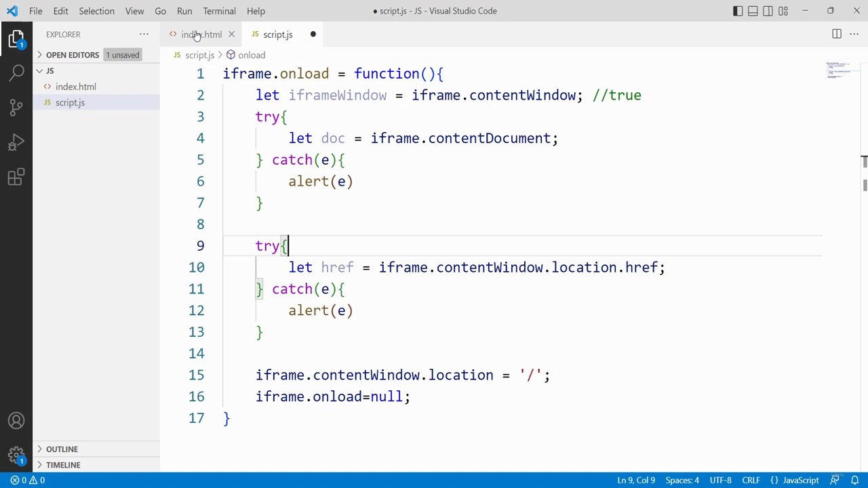Image resolution: width=868 pixels, height=488 pixels.
Task: Show errors and warnings in status bar
Action: 27,480
